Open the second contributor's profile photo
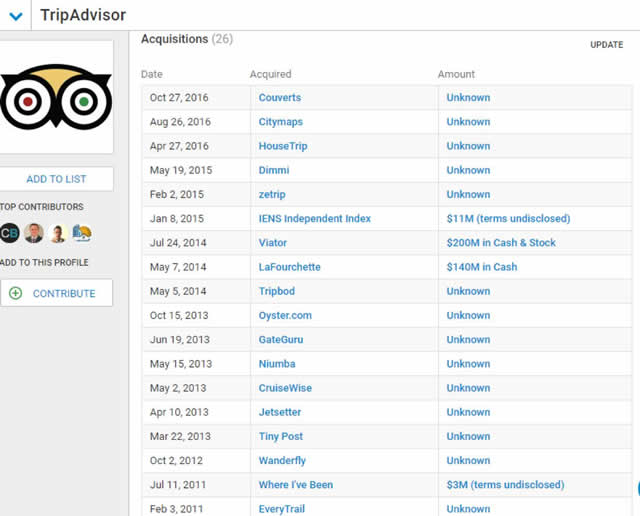640x516 pixels. tap(34, 234)
